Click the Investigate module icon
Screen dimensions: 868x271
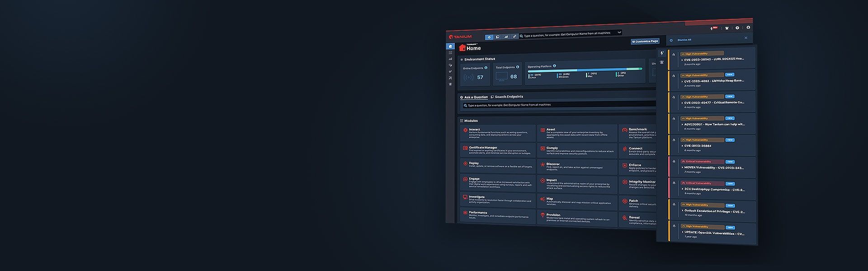click(465, 197)
